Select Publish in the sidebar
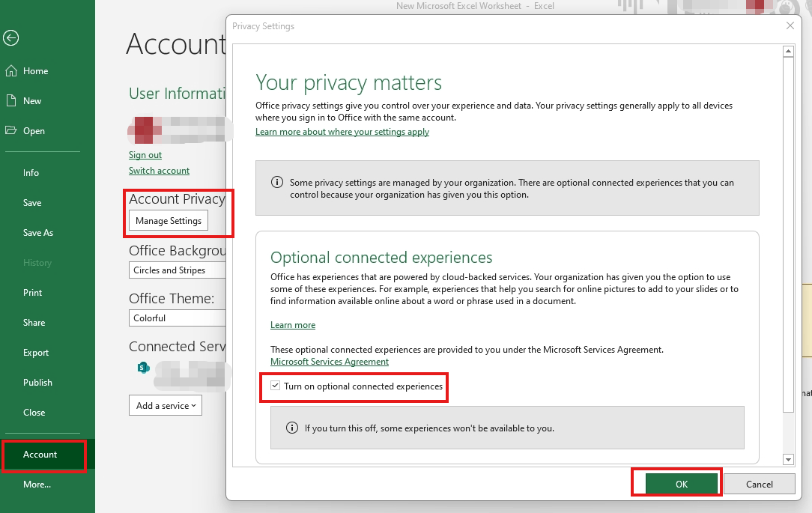This screenshot has height=513, width=812. point(37,383)
